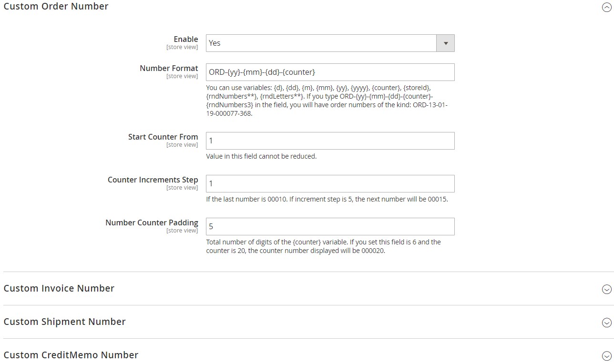Click into the Start Counter From field
614x364 pixels.
tap(330, 141)
